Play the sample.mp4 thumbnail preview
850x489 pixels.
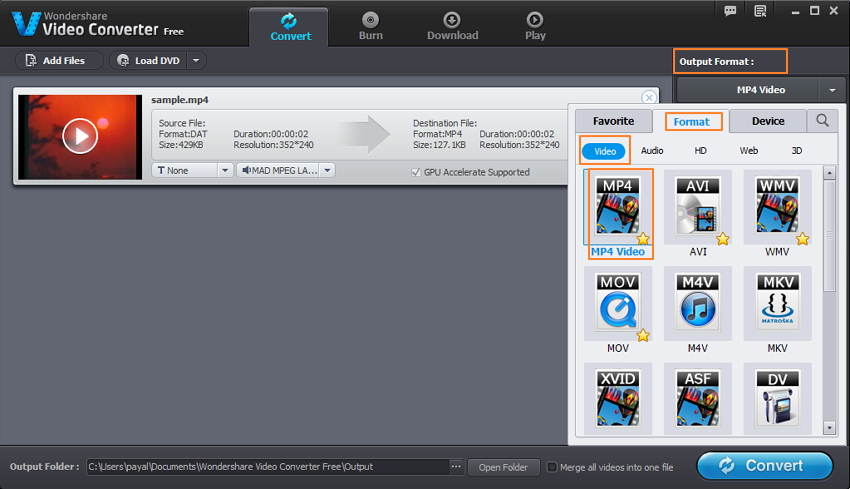click(x=80, y=136)
